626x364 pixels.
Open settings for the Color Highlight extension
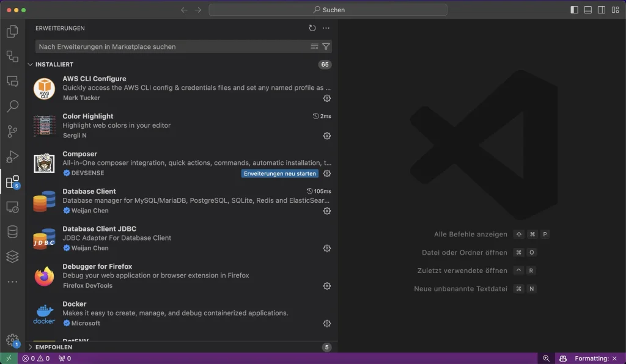point(327,136)
